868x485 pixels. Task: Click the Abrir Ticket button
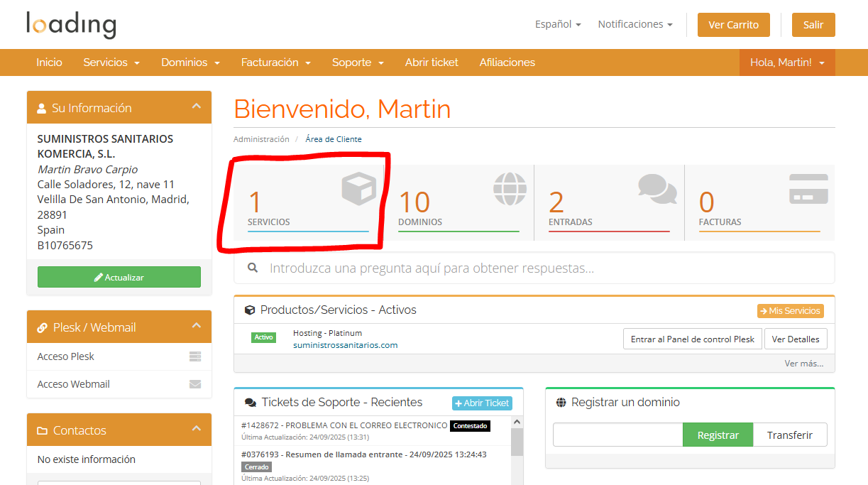tap(482, 403)
